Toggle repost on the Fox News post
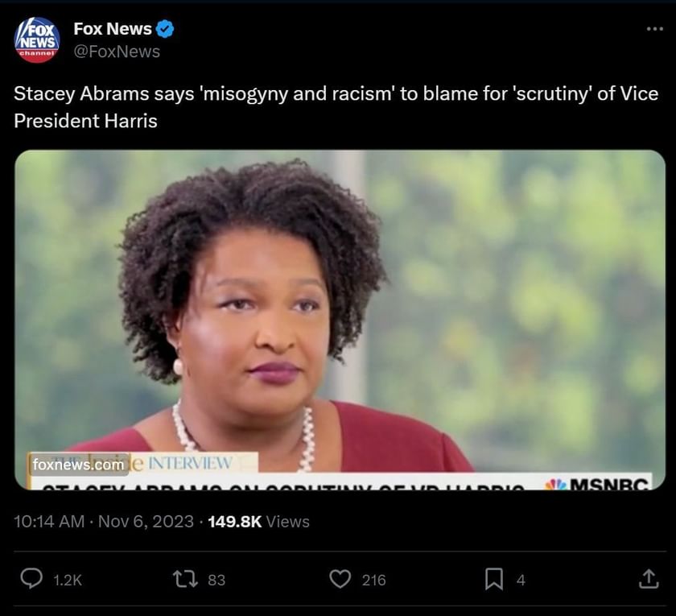Viewport: 676px width, 616px height. click(187, 579)
